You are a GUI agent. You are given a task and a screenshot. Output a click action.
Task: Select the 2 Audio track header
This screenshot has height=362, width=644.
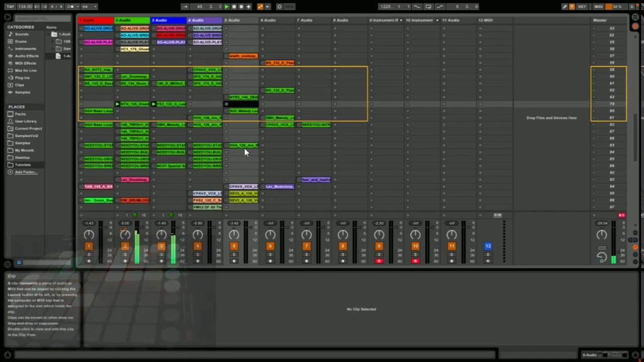[x=132, y=20]
